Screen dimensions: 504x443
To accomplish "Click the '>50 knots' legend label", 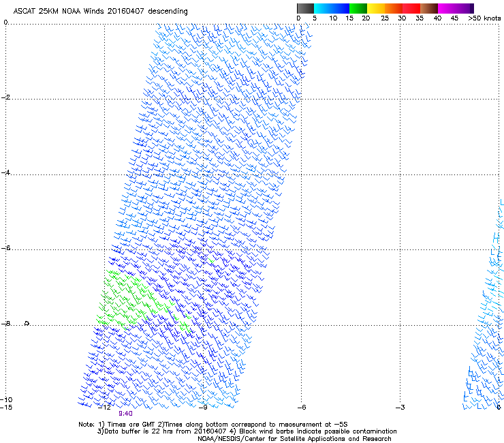I will [484, 18].
